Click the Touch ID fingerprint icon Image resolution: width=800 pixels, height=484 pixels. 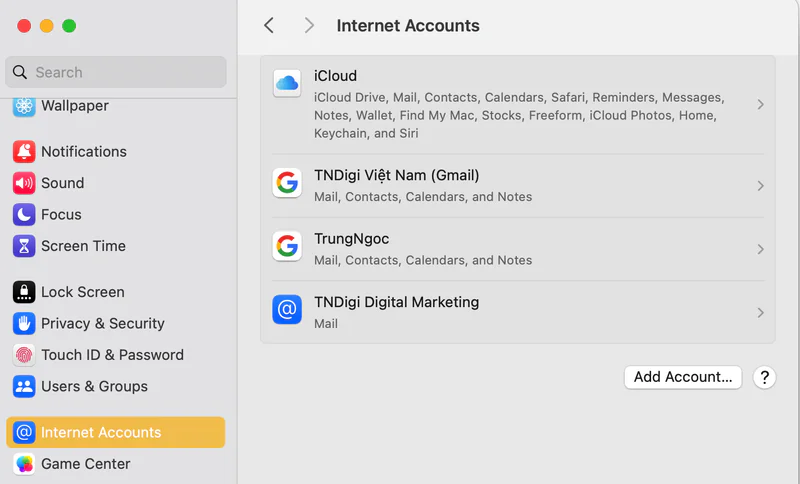coord(24,355)
